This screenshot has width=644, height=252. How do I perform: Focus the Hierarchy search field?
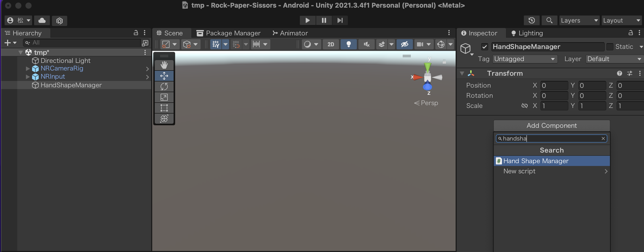tap(82, 43)
